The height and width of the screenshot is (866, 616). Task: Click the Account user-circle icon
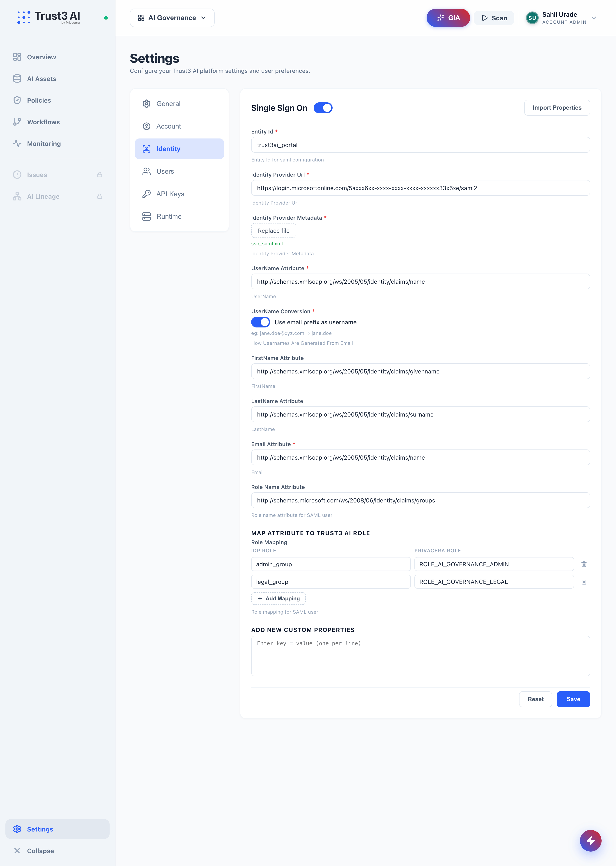(146, 126)
